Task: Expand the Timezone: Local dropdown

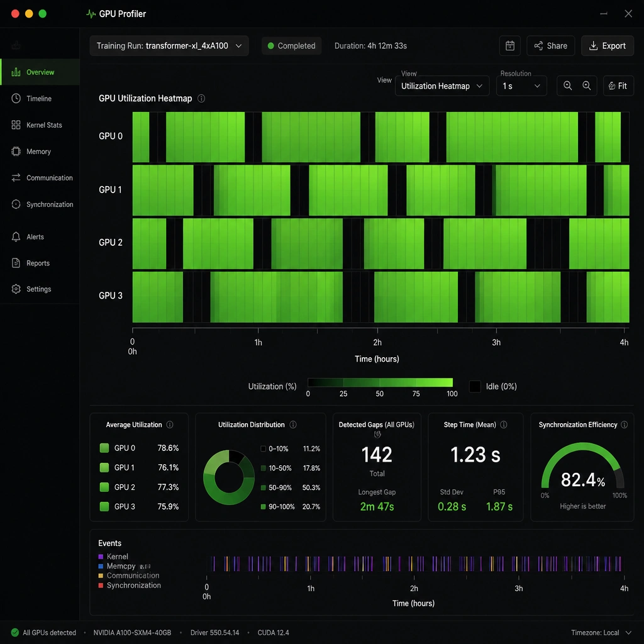Action: tap(601, 633)
